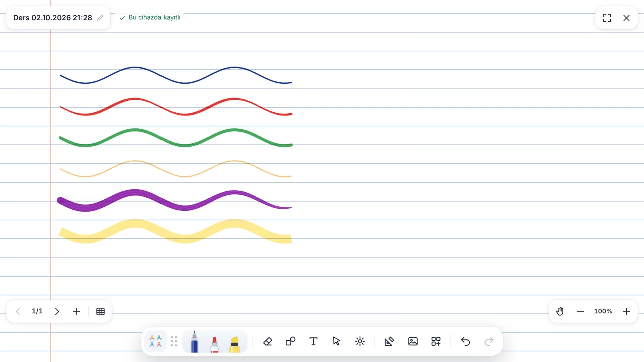Image resolution: width=644 pixels, height=362 pixels.
Task: Rename the lesson with the pencil icon
Action: click(100, 18)
